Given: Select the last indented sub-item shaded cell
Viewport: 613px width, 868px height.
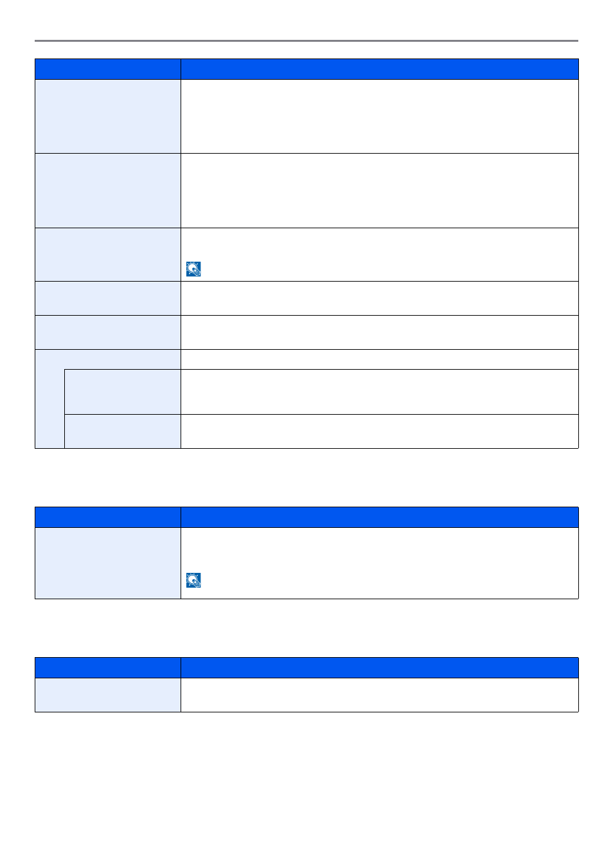Looking at the screenshot, I should 123,431.
